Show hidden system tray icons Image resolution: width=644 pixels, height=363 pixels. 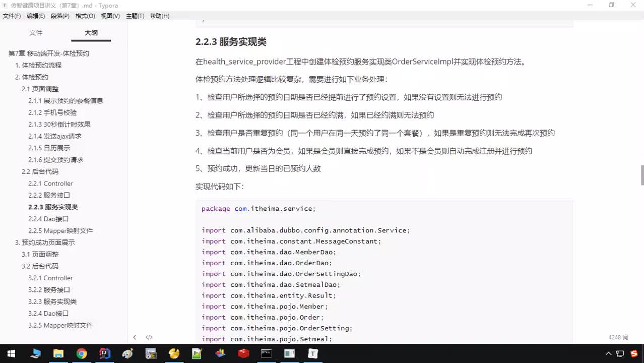click(x=609, y=353)
